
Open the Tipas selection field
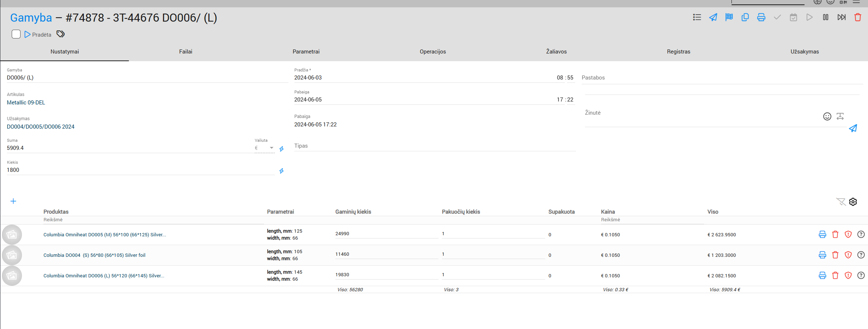tap(434, 146)
